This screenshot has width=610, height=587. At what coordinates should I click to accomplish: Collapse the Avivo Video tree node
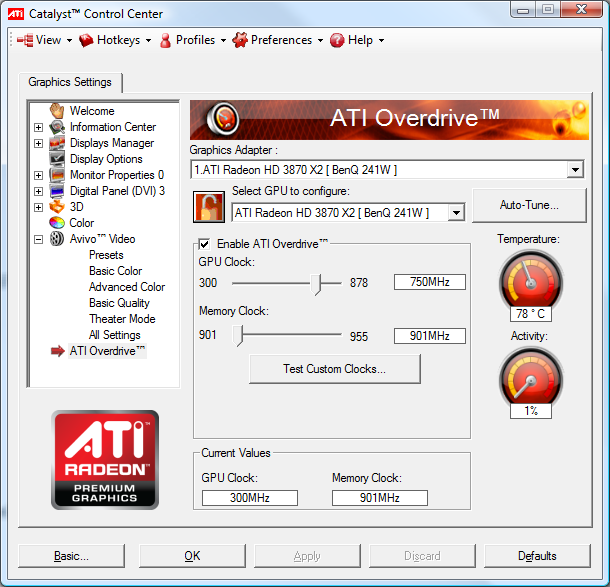click(38, 239)
